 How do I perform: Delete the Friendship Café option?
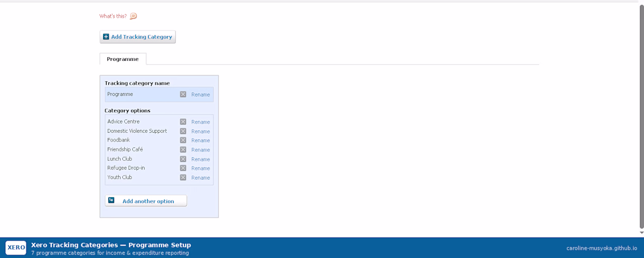pyautogui.click(x=183, y=150)
